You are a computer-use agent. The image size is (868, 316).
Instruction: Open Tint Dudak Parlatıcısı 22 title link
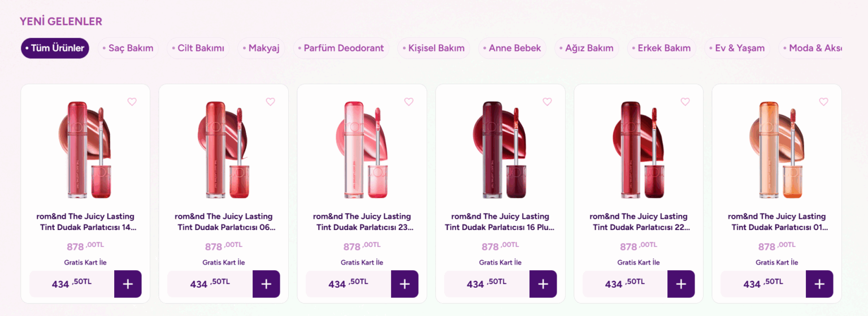pos(639,222)
